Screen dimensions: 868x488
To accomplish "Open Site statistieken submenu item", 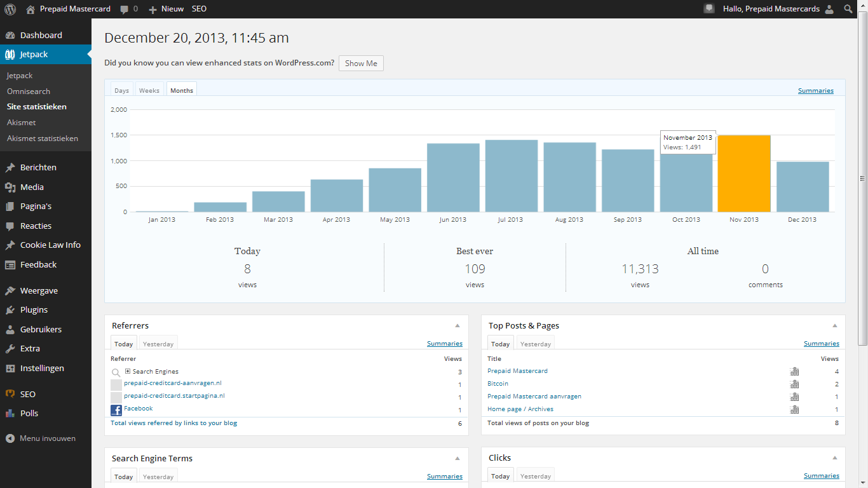I will 37,107.
